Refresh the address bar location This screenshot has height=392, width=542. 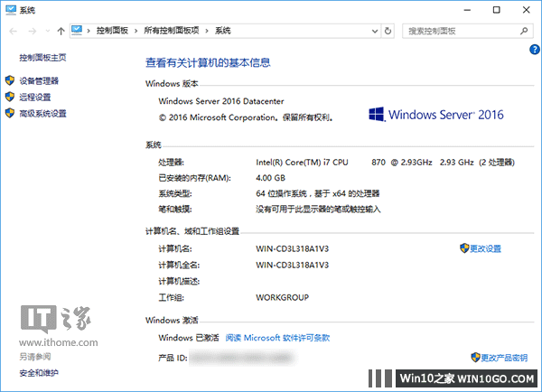click(388, 31)
